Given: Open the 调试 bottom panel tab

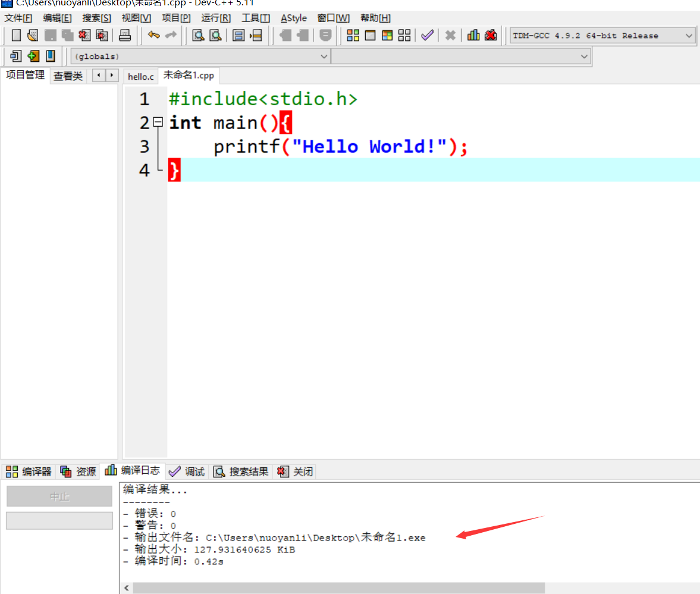Looking at the screenshot, I should (187, 472).
